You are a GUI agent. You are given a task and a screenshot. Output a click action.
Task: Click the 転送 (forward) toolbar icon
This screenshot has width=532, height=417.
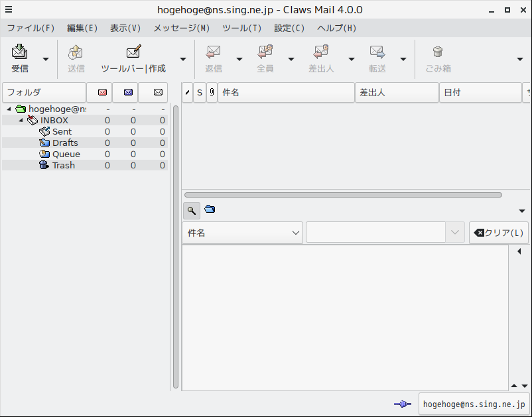tap(377, 52)
